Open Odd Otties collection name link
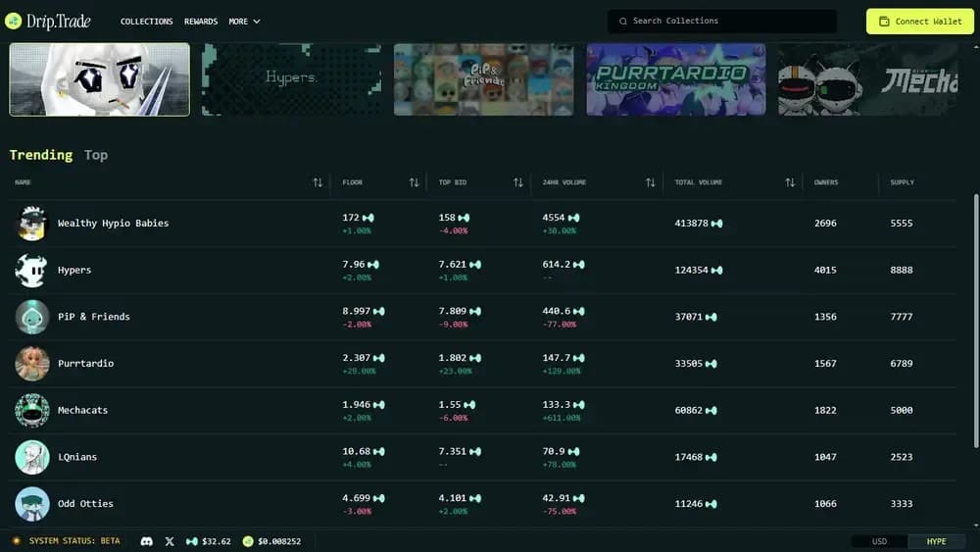Screen dimensions: 980x552 pyautogui.click(x=85, y=504)
